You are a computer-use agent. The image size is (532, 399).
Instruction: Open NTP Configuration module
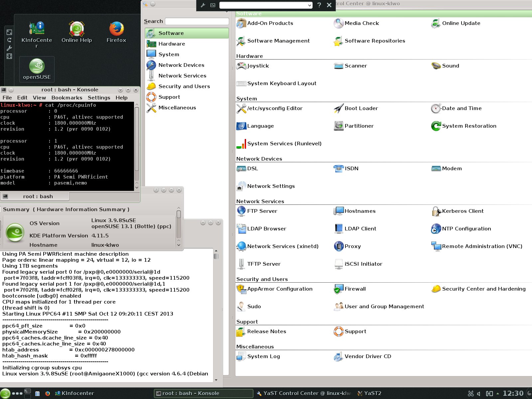[461, 229]
